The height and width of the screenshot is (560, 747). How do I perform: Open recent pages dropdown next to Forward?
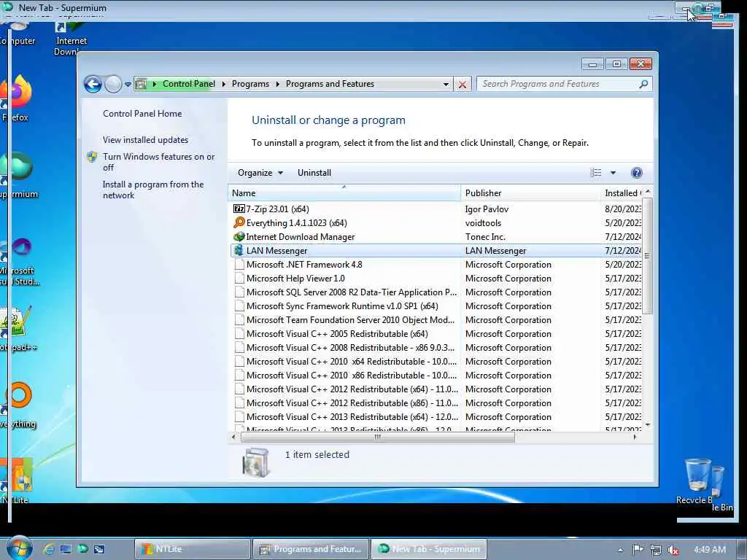128,85
